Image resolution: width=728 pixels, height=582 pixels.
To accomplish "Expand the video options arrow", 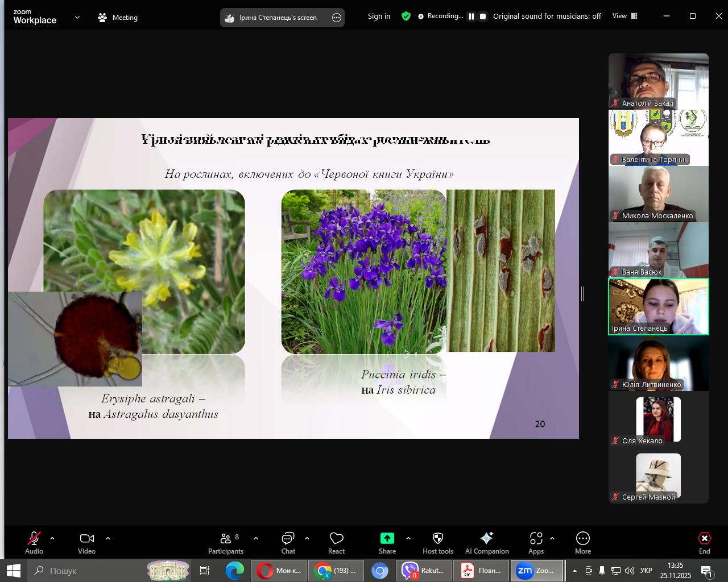I will 108,538.
